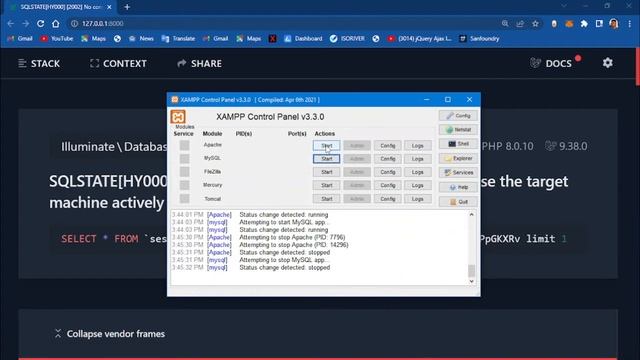Toggle FileZilla service checkbox
This screenshot has width=640, height=360.
184,172
